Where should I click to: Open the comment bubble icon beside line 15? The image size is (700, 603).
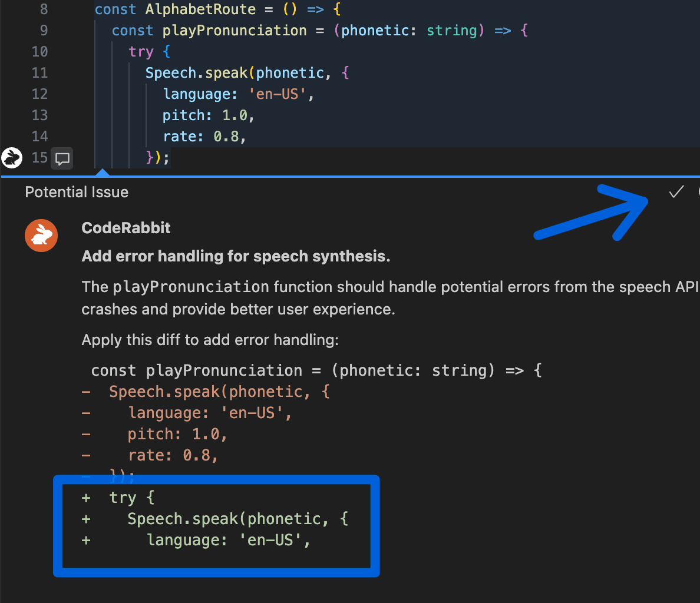tap(62, 158)
